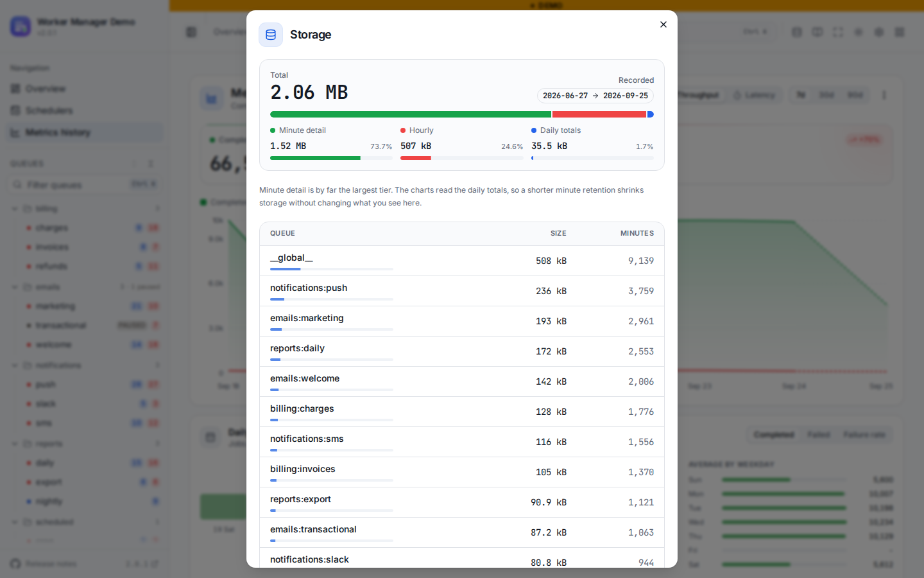Click the red Hourly segment of total bar

(599, 114)
